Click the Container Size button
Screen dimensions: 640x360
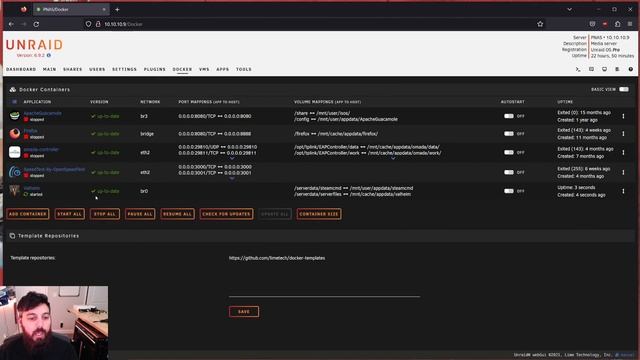point(319,214)
